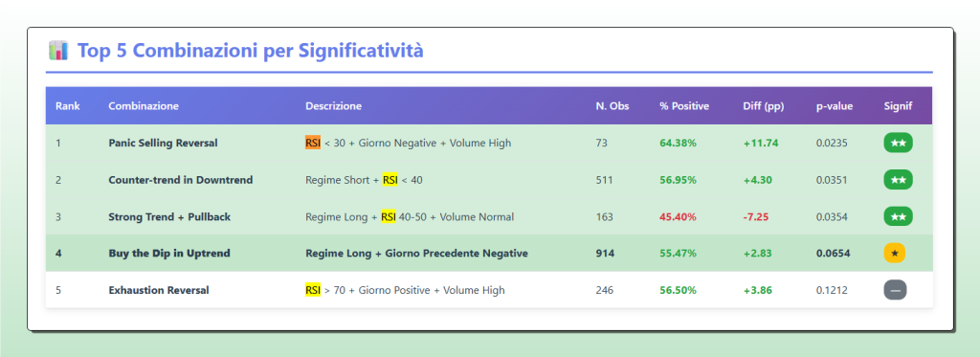Click the Signif column header

[898, 106]
